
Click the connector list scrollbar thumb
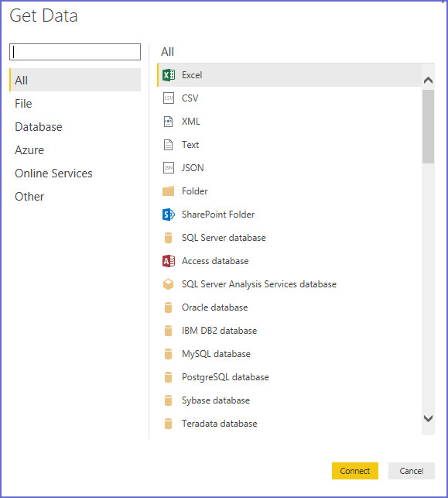point(429,126)
